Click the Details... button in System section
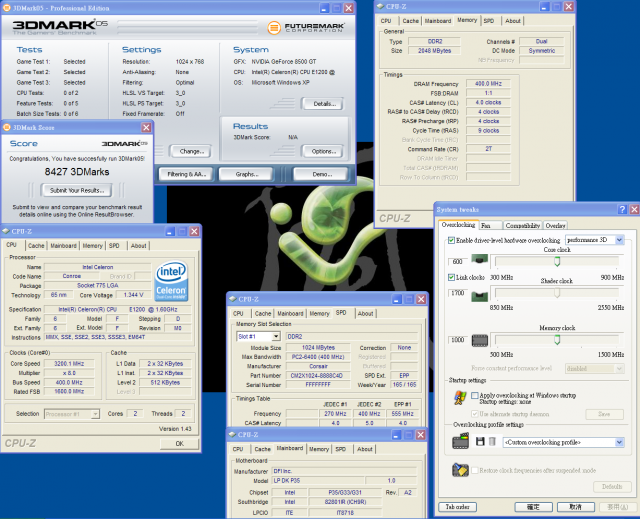 coord(324,104)
